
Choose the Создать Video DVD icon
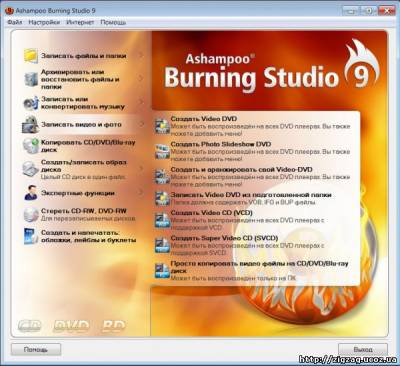[162, 126]
